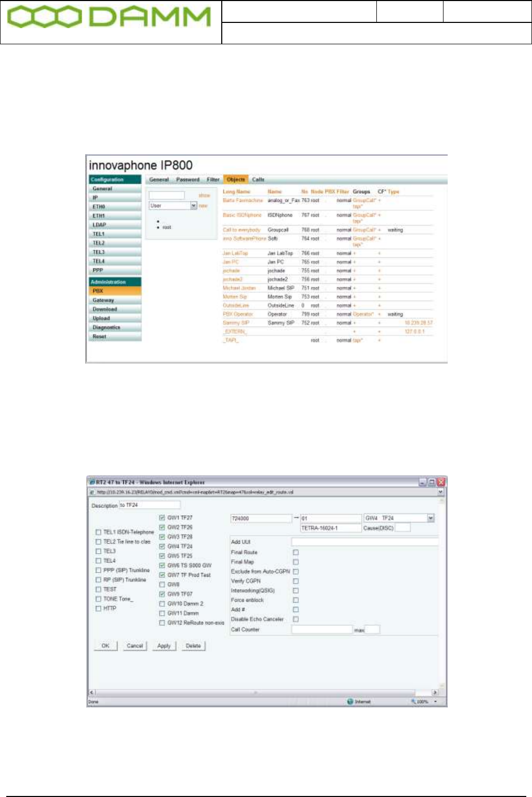
Task: Click the TETRA-16024-1 input field
Action: click(x=331, y=528)
